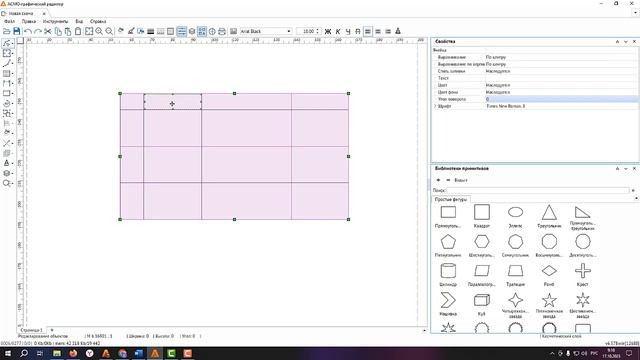Click the open file folder icon in toolbar
640x360 pixels.
[7, 31]
